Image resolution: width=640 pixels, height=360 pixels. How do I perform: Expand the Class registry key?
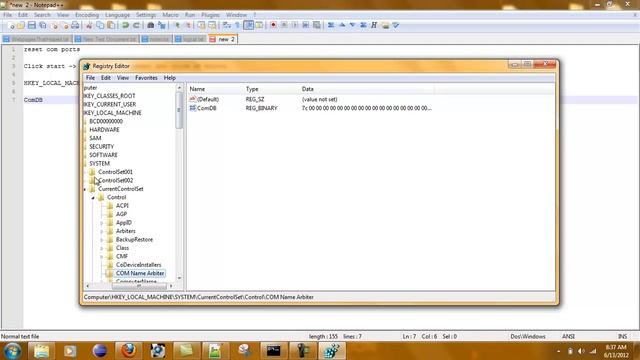pos(102,248)
